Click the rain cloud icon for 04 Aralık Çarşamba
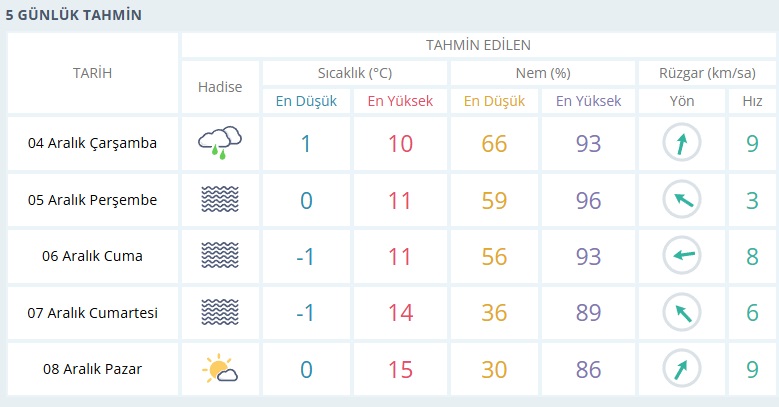779x407 pixels. pos(220,144)
